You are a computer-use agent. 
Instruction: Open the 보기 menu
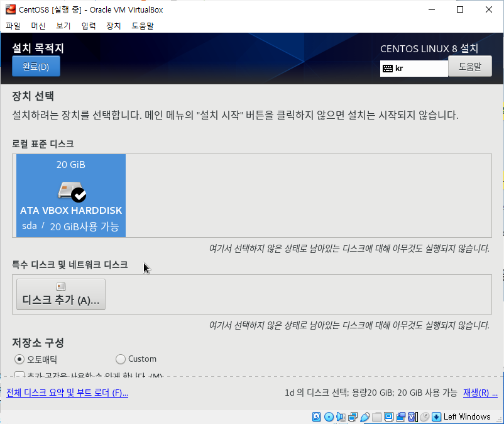pyautogui.click(x=63, y=26)
